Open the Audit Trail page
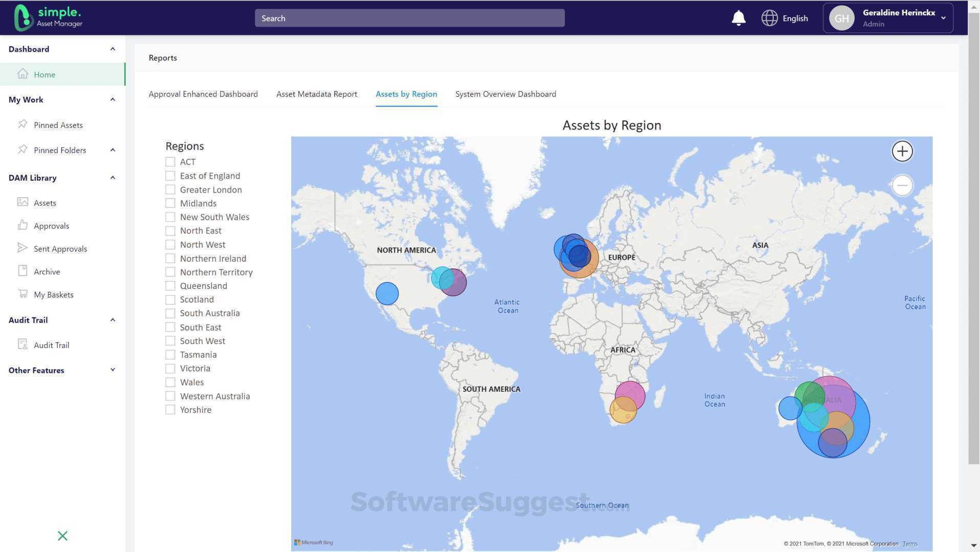980x552 pixels. tap(51, 345)
